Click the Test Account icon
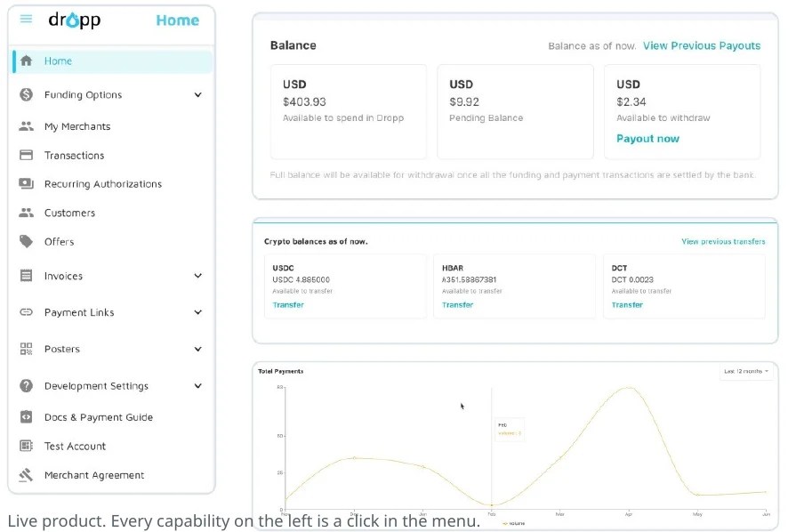Image resolution: width=796 pixels, height=532 pixels. pyautogui.click(x=26, y=446)
